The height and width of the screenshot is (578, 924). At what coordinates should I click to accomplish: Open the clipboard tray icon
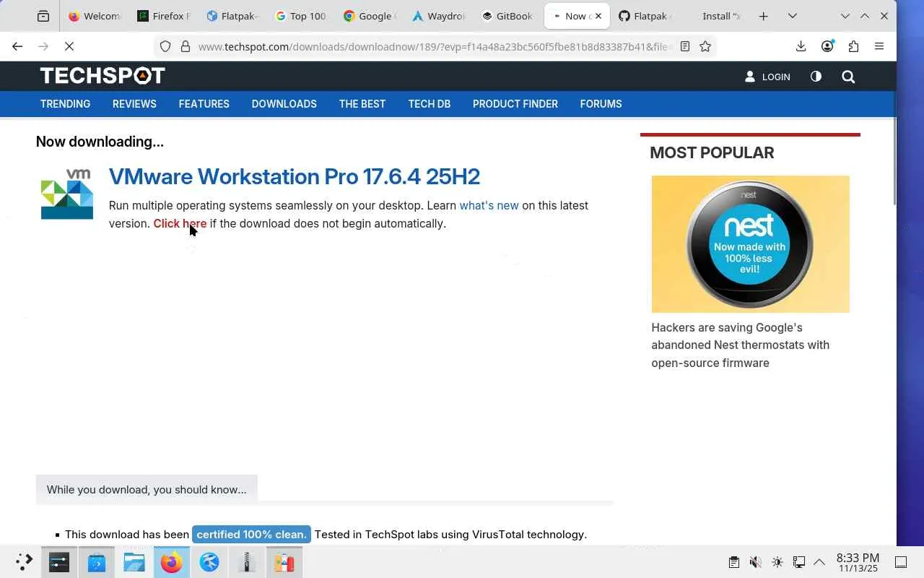click(x=733, y=562)
